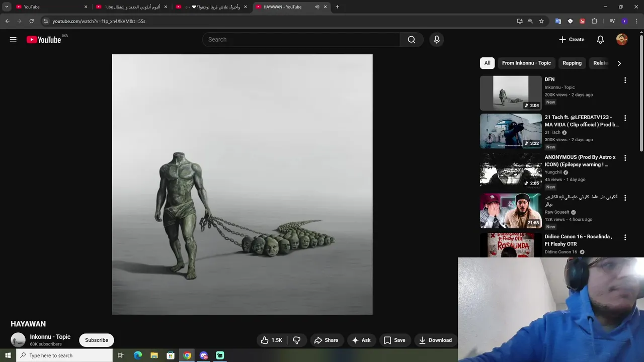Open the ANONYMOUS video title link
Viewport: 644px width, 362px height.
(581, 161)
